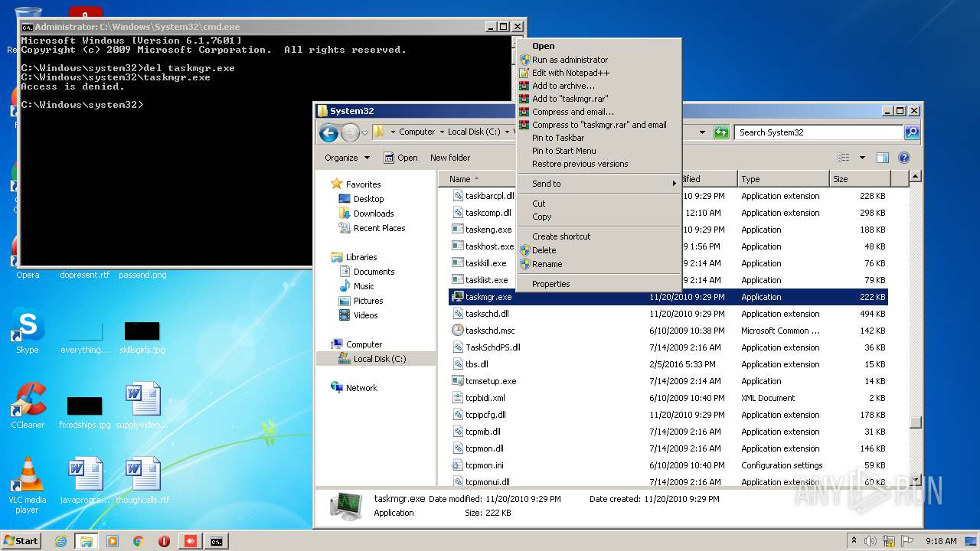
Task: Choose Compress to "taskmgr.rar" and email
Action: click(x=599, y=125)
